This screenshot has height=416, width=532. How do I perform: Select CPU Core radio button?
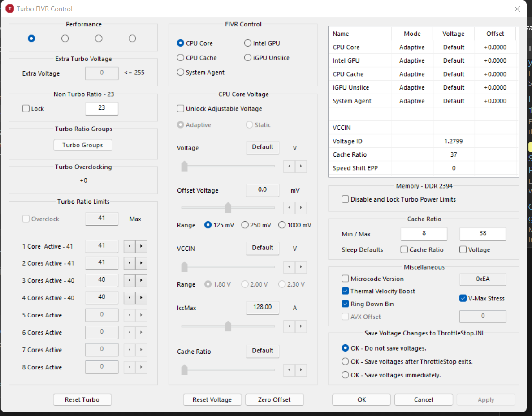point(195,43)
